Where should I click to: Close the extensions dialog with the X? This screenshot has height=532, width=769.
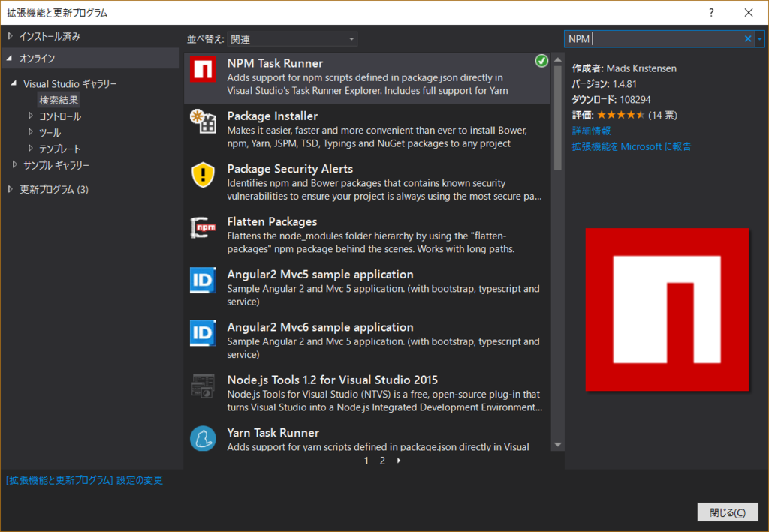click(x=749, y=12)
